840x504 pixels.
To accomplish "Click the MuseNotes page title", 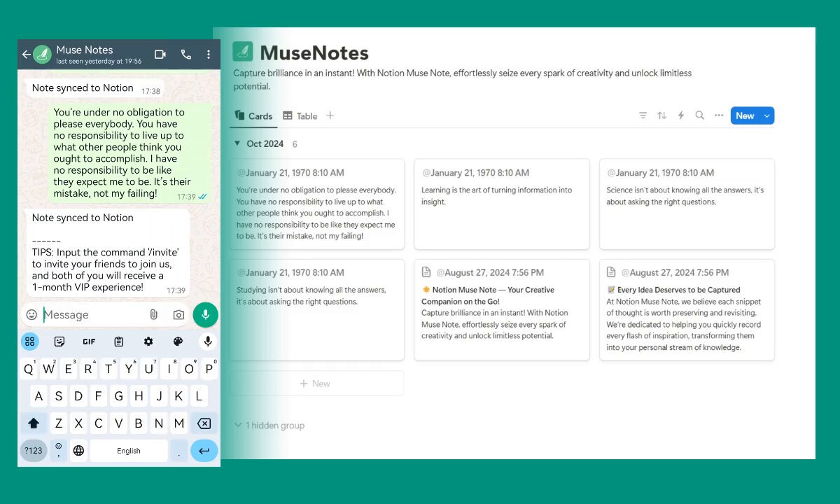I will 314,52.
